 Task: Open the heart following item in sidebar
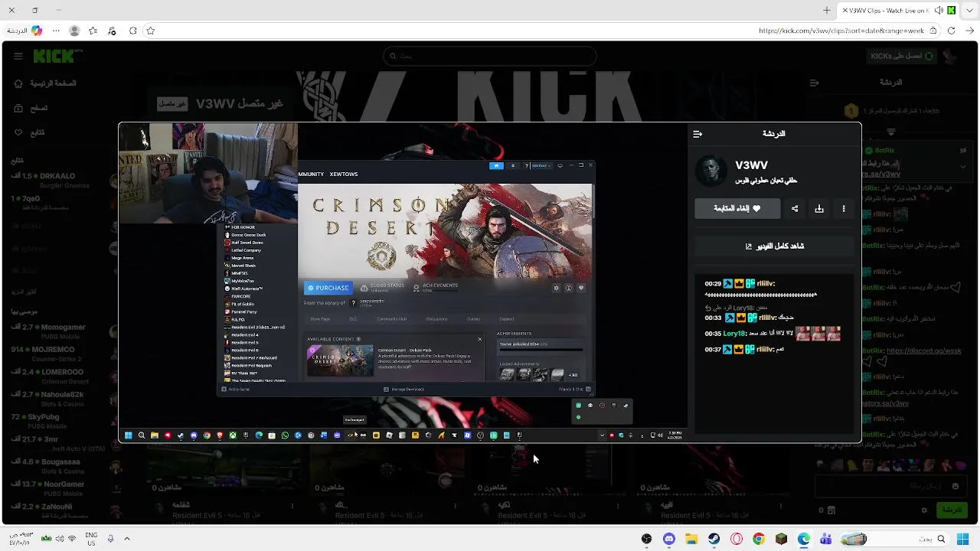[x=29, y=133]
